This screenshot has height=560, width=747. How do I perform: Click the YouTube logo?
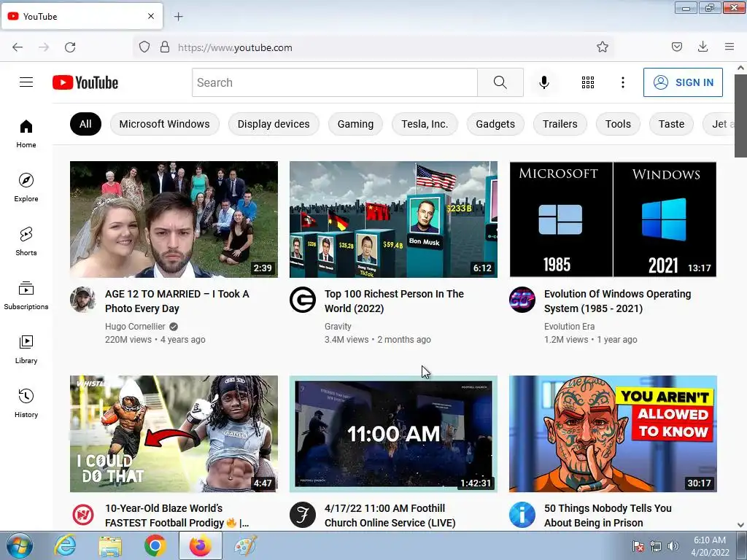pyautogui.click(x=85, y=82)
